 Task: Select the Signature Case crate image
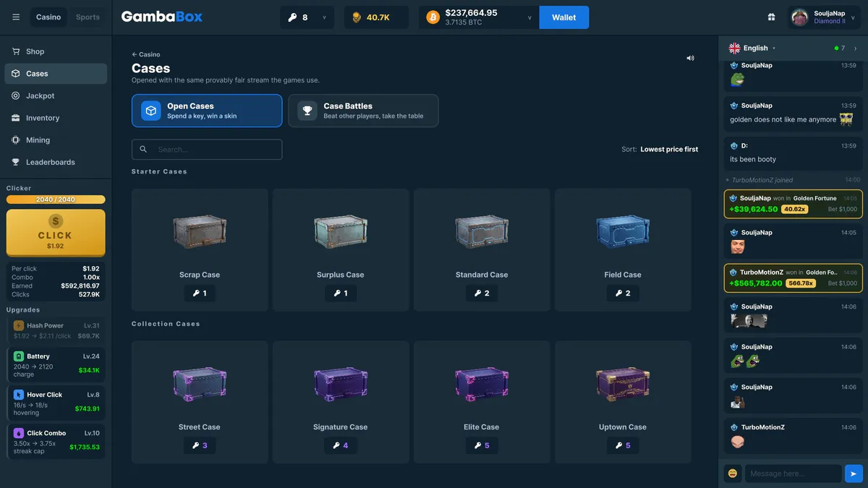tap(341, 383)
